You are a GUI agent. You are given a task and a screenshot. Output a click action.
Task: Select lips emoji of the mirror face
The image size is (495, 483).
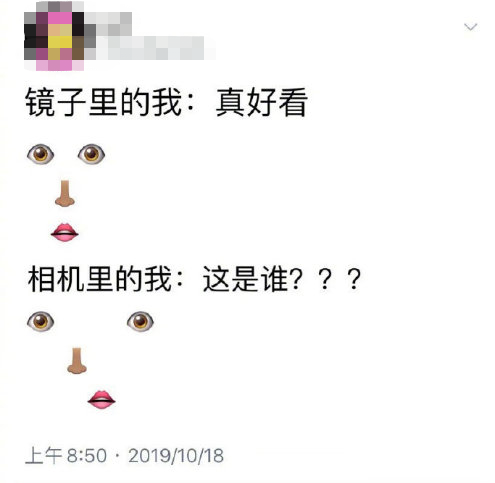click(65, 232)
